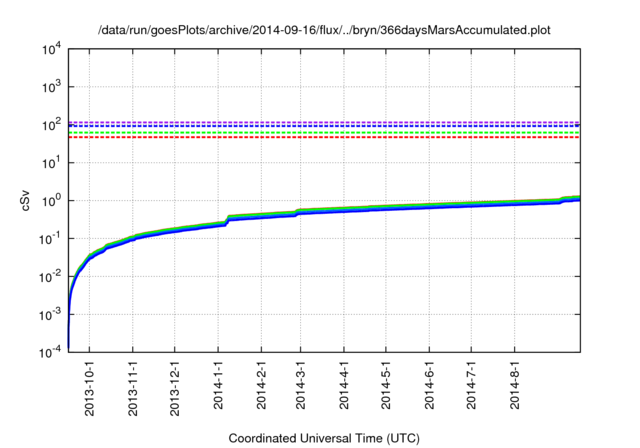The height and width of the screenshot is (448, 640).
Task: Click the 2014-7-1 date label
Action: [471, 385]
